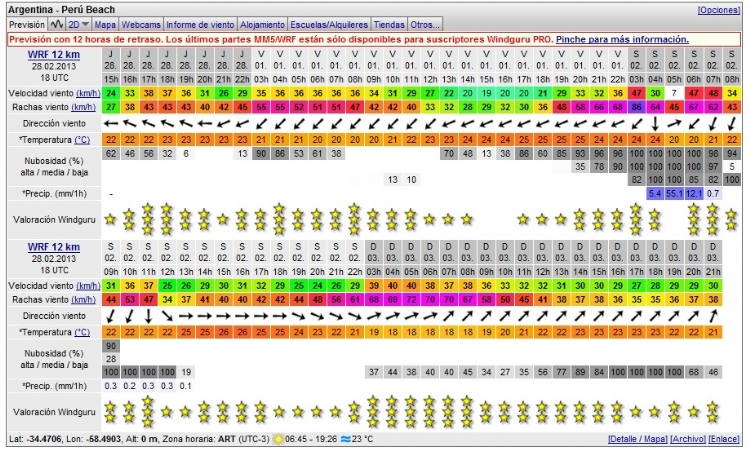The image size is (750, 451).
Task: Open the Informe de viento tab
Action: tap(200, 24)
